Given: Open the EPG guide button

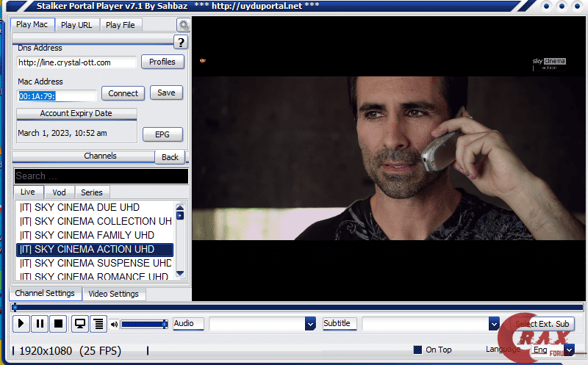Looking at the screenshot, I should click(162, 134).
